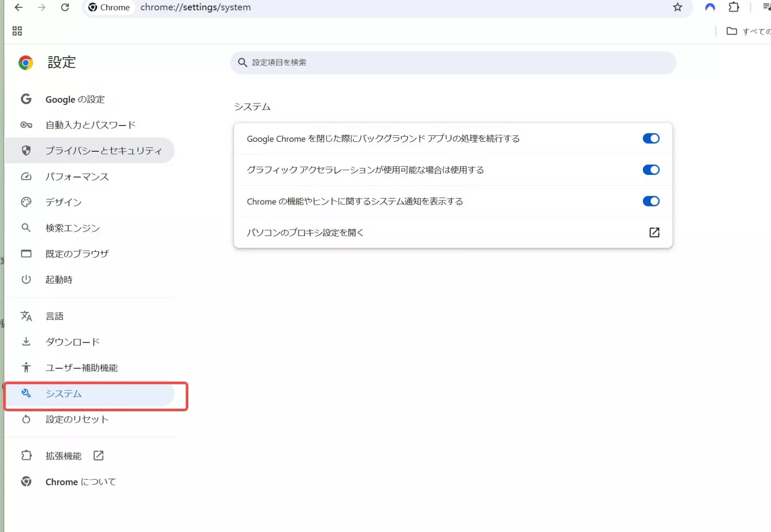This screenshot has height=532, width=771.
Task: Toggle Chrome system notifications switch
Action: [x=651, y=201]
